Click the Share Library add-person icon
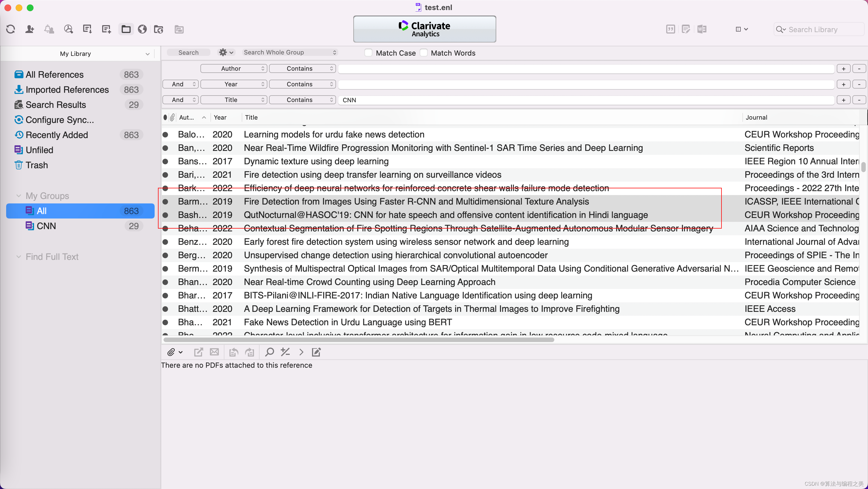Screen dimensions: 868x489 [x=30, y=29]
